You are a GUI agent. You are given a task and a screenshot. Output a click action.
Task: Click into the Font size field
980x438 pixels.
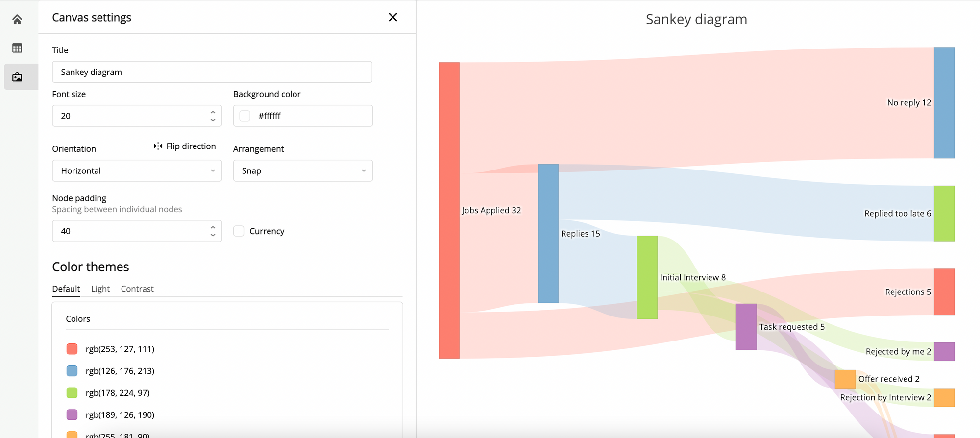[x=137, y=116]
